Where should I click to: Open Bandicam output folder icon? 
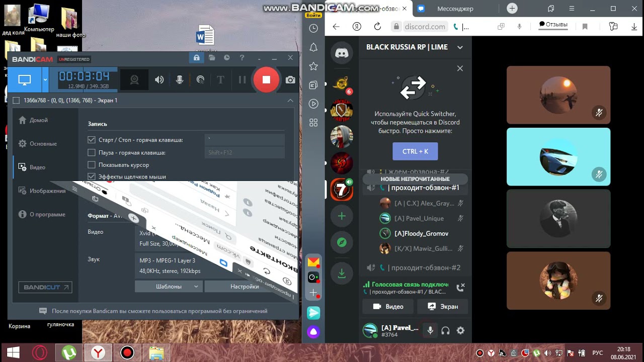[x=212, y=58]
